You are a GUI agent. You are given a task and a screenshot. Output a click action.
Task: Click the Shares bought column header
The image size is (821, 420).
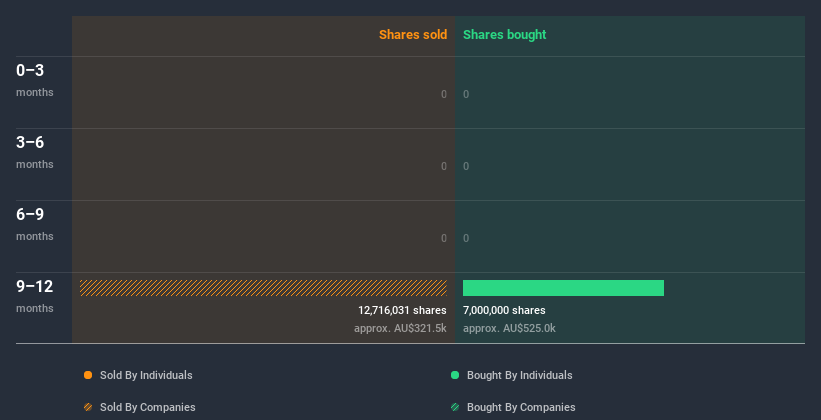tap(505, 35)
